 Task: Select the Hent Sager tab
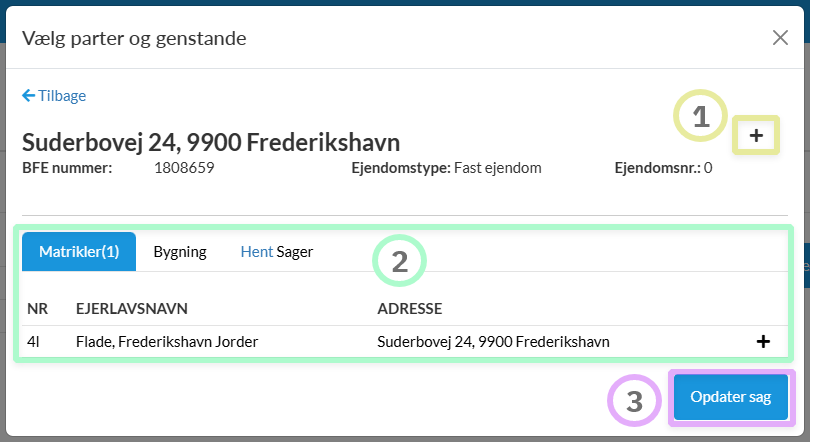[277, 252]
